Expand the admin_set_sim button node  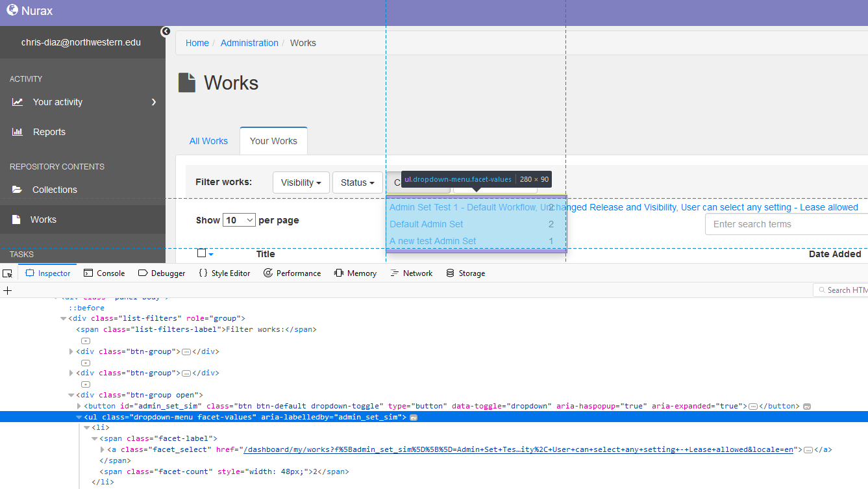(79, 406)
